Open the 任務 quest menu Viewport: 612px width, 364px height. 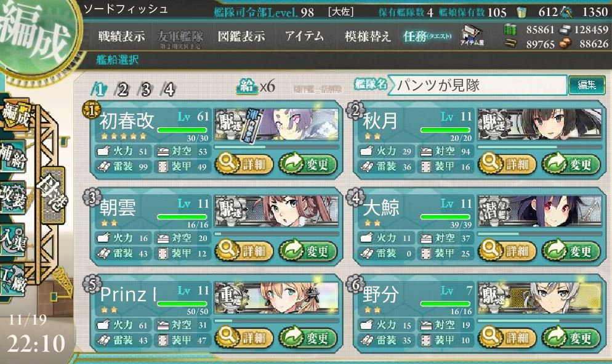point(427,36)
